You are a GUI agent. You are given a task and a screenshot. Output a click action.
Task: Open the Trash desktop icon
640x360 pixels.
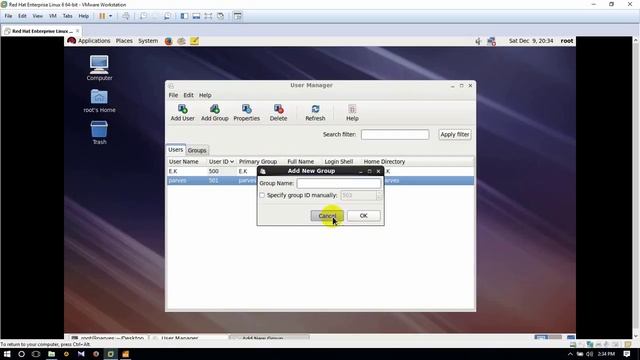[x=99, y=133]
